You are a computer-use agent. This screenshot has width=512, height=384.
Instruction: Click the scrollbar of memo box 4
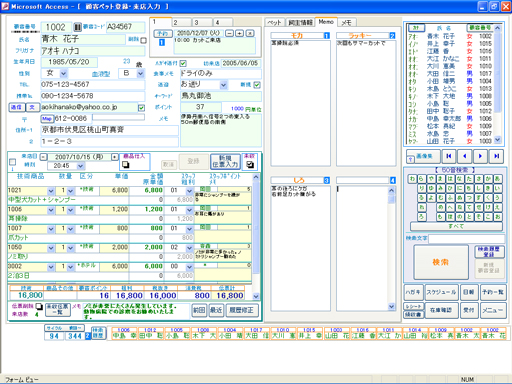(392, 248)
